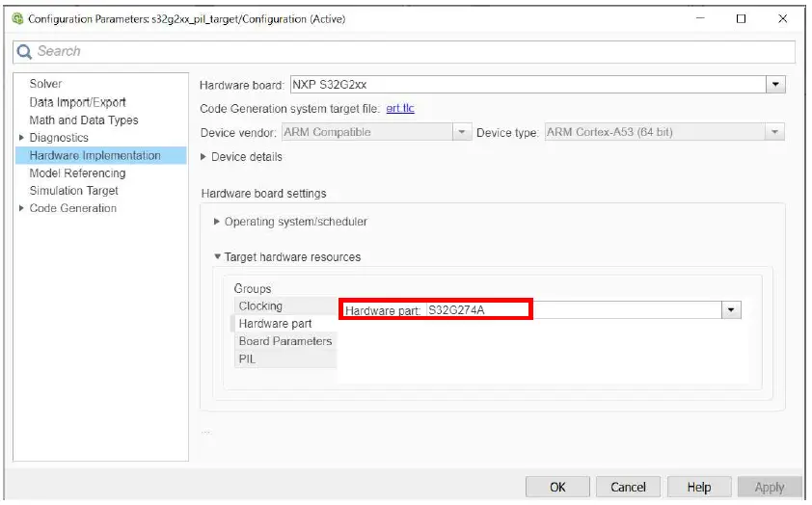The width and height of the screenshot is (812, 505).
Task: Expand Operating system/scheduler section
Action: click(x=217, y=222)
